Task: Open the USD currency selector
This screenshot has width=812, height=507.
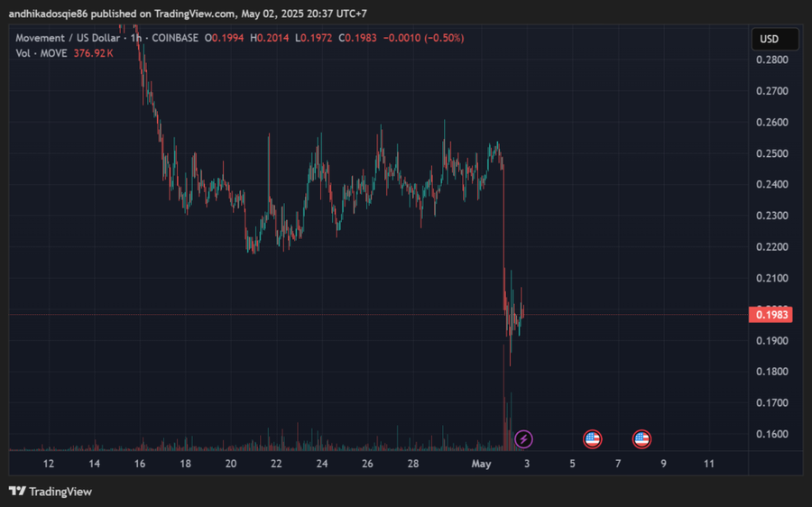Action: coord(775,39)
